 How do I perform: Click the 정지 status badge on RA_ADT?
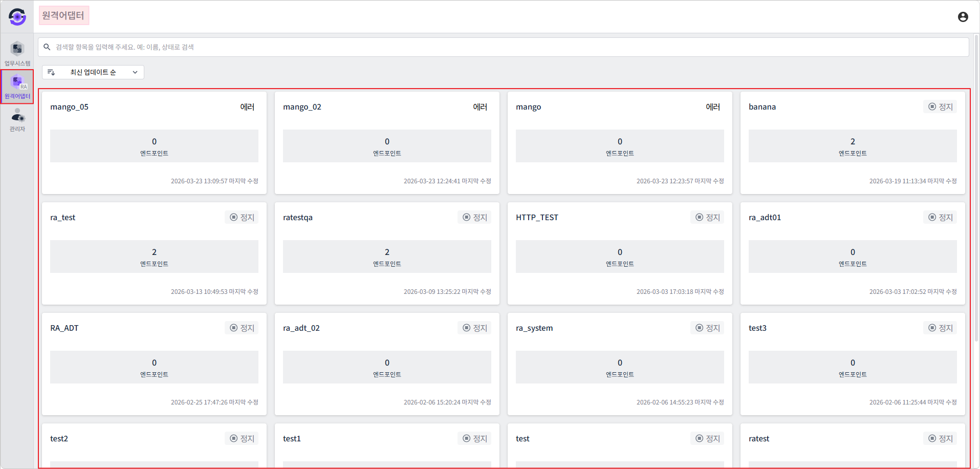tap(242, 328)
